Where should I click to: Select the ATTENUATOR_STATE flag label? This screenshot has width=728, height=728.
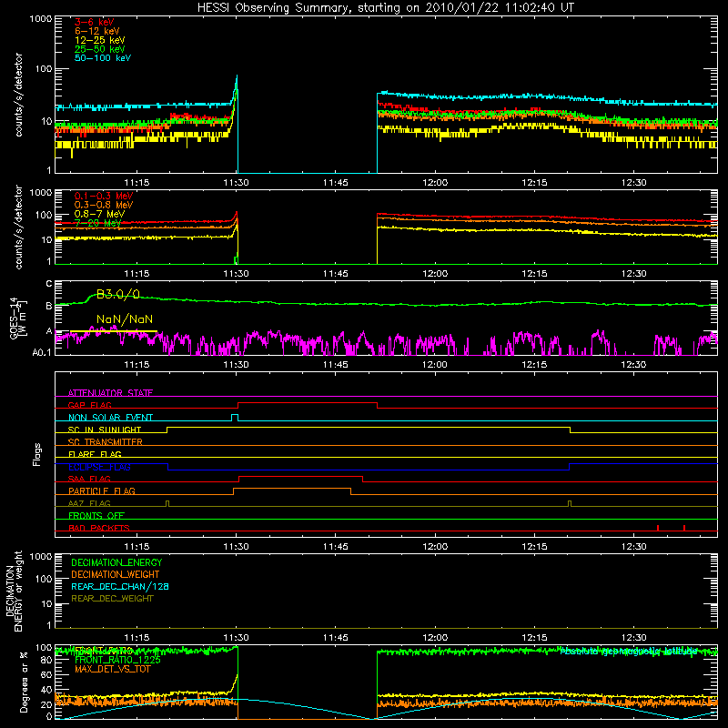[x=110, y=393]
